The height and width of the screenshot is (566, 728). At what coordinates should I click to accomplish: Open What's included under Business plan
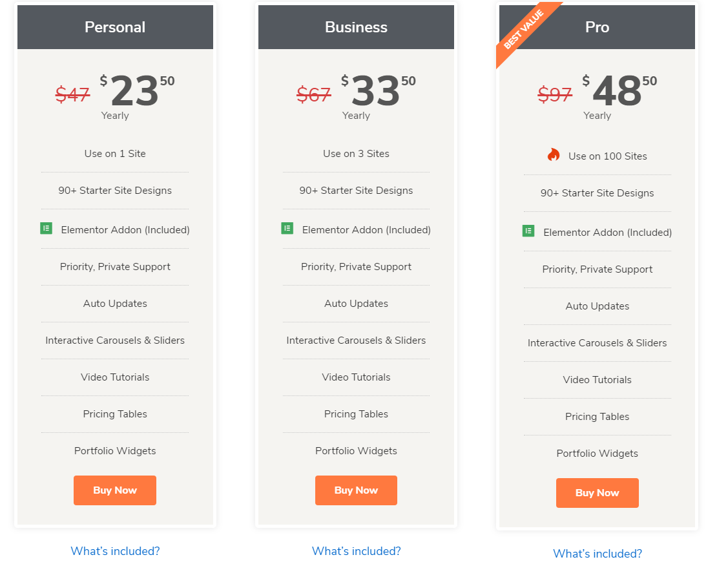[x=356, y=550]
